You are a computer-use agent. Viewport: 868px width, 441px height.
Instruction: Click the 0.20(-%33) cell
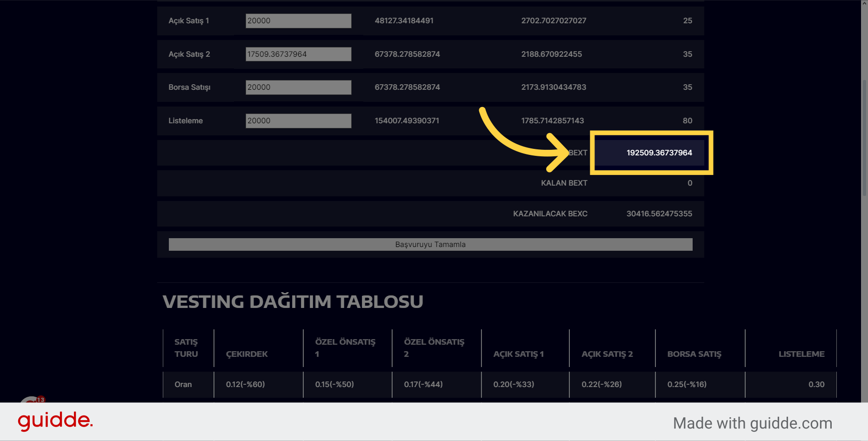(x=514, y=385)
